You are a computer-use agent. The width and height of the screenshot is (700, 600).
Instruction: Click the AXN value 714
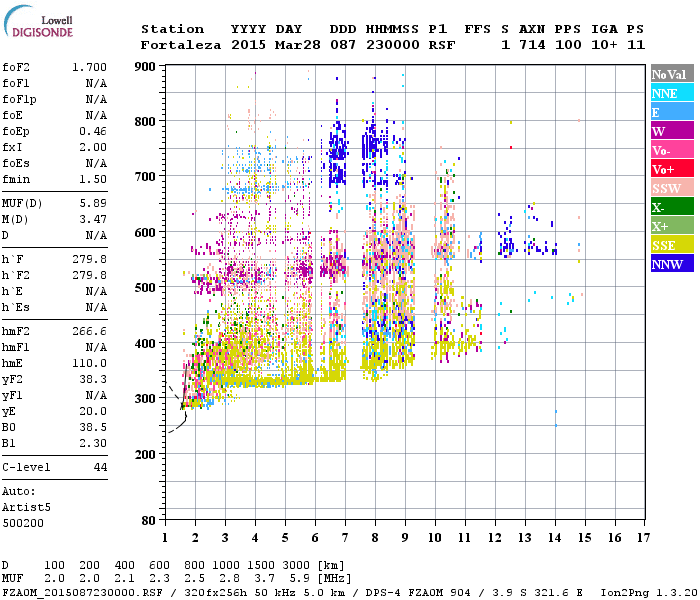[532, 45]
